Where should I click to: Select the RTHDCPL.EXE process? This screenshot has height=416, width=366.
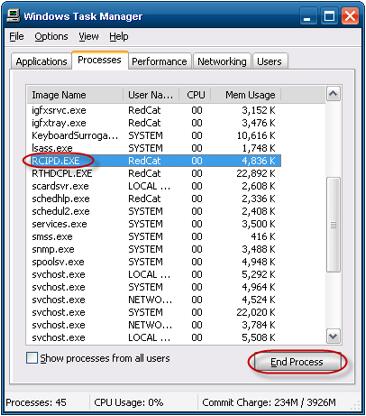154,174
